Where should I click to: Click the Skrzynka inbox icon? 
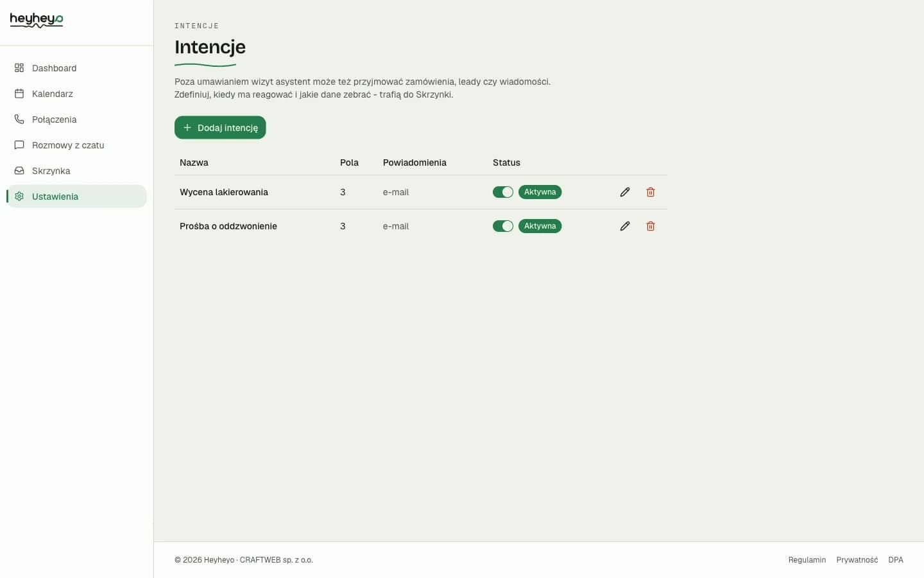coord(19,171)
